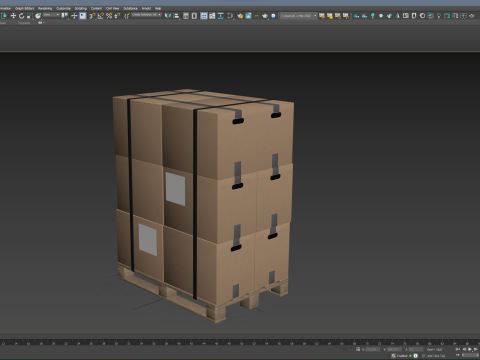
Task: Toggle Percent Snap
Action: 109,16
